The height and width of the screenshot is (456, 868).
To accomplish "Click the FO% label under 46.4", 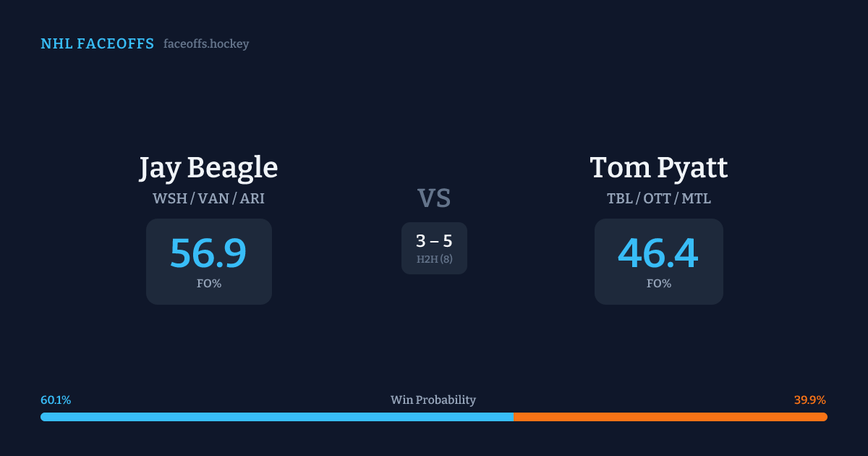I will pyautogui.click(x=658, y=284).
